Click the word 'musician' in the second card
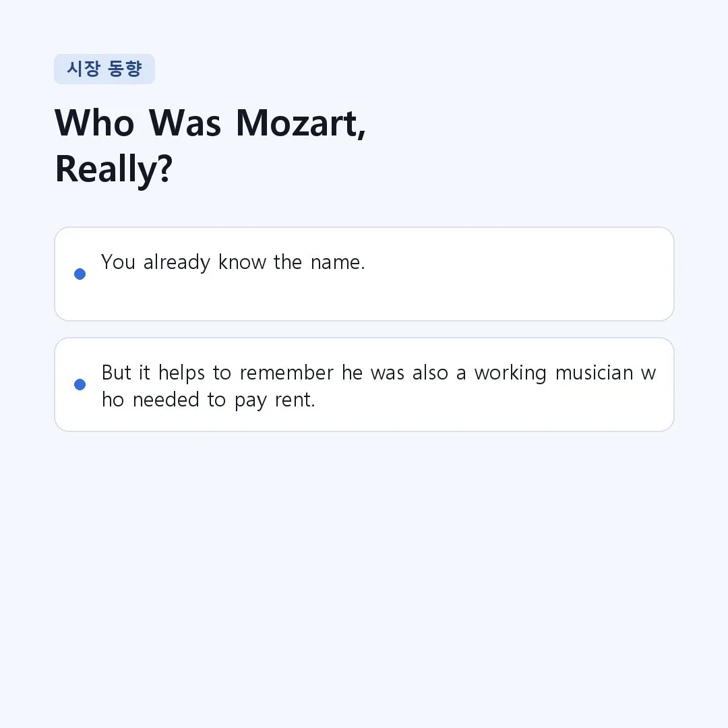This screenshot has width=728, height=728. click(595, 373)
